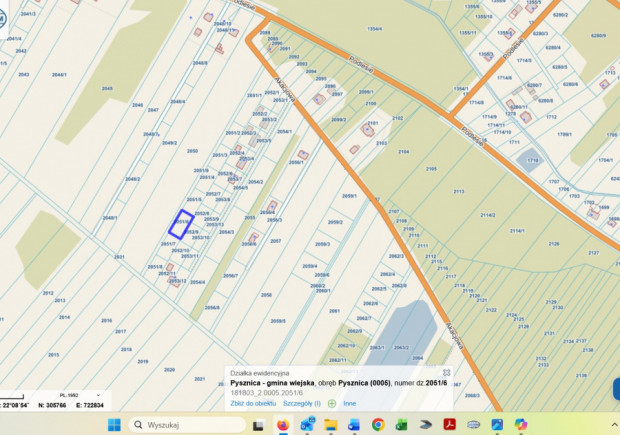
Task: Click the large parcel labeled 2045
Action: point(107,88)
